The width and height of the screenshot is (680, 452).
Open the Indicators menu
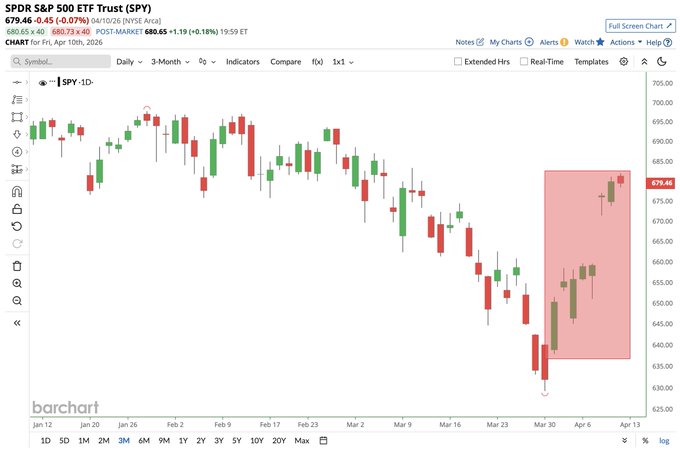[242, 62]
